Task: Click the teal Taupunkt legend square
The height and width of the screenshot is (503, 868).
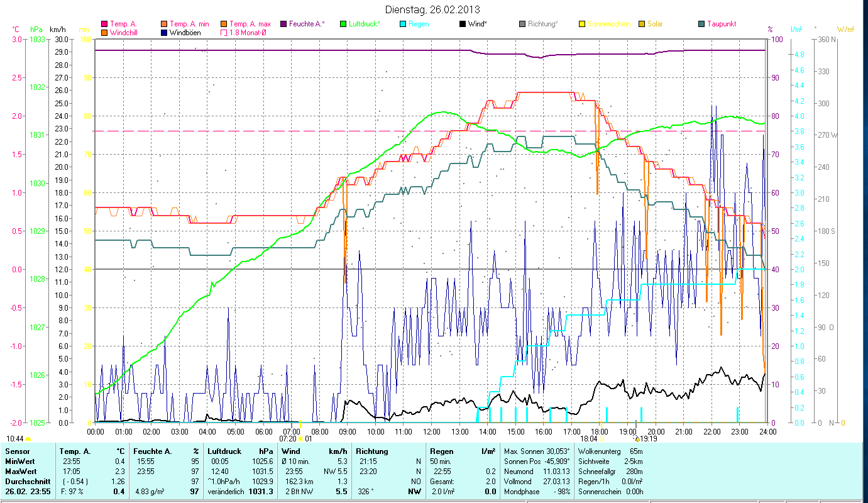Action: pyautogui.click(x=701, y=25)
